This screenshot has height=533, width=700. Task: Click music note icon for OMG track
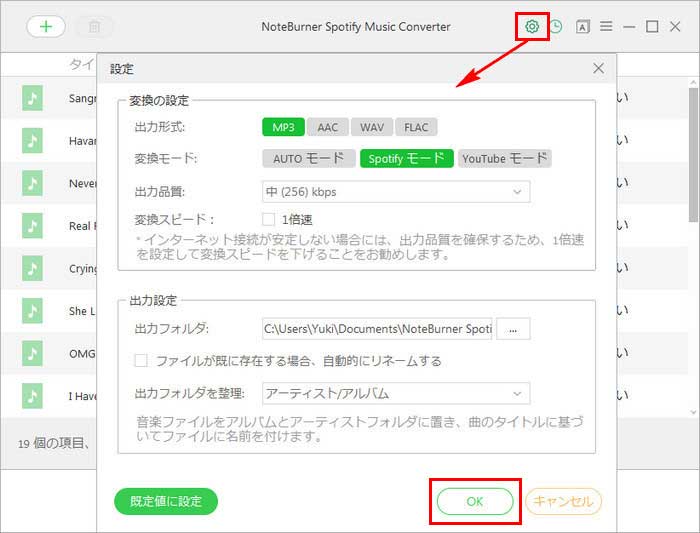coord(32,353)
